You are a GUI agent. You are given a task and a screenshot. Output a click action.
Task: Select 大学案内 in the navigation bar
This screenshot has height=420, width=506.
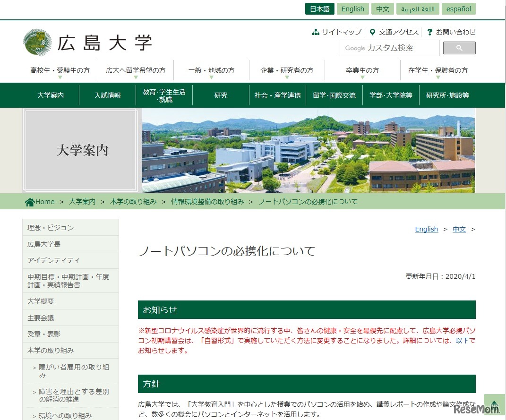[50, 95]
